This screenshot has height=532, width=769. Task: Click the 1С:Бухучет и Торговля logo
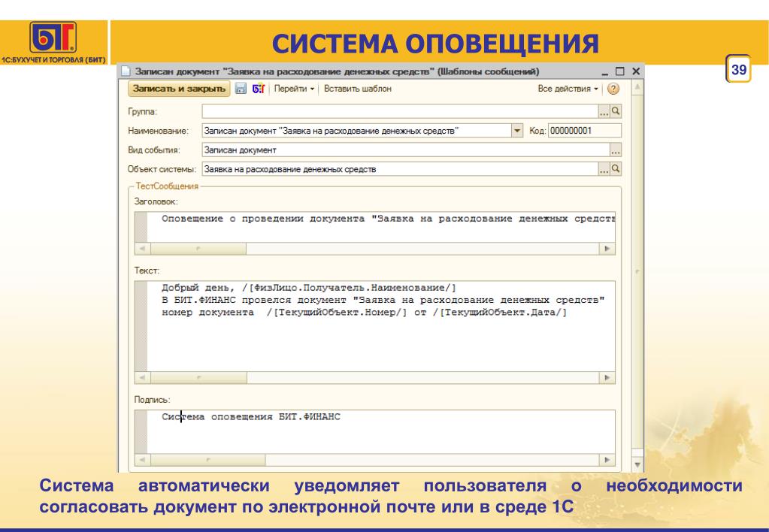[53, 43]
